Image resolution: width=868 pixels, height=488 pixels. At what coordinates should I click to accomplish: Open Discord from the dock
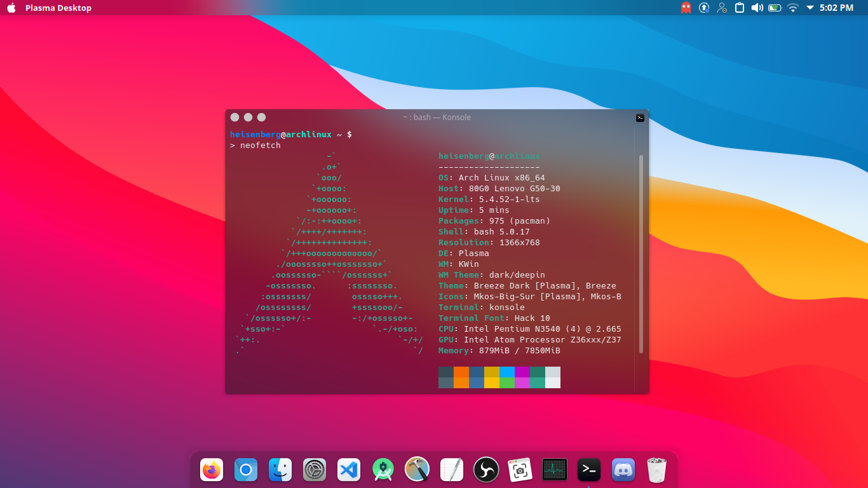[x=623, y=470]
